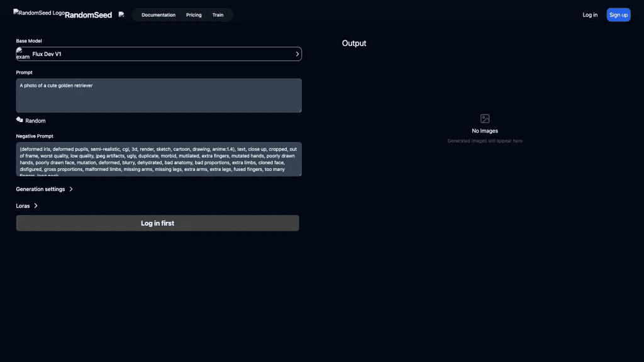Click inside the Prompt text area

click(158, 96)
